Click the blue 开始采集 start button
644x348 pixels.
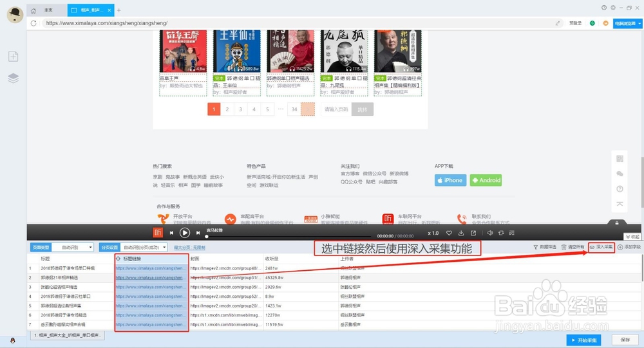[583, 340]
